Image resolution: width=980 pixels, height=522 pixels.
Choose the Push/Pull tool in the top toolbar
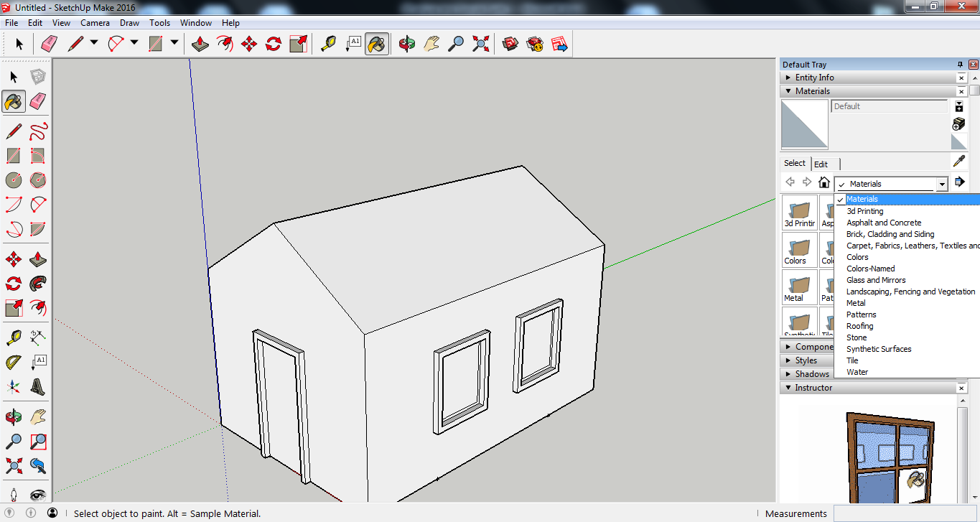200,45
